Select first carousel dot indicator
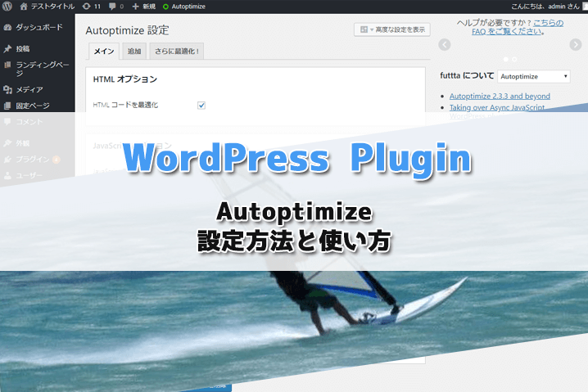The image size is (588, 392). (x=505, y=59)
